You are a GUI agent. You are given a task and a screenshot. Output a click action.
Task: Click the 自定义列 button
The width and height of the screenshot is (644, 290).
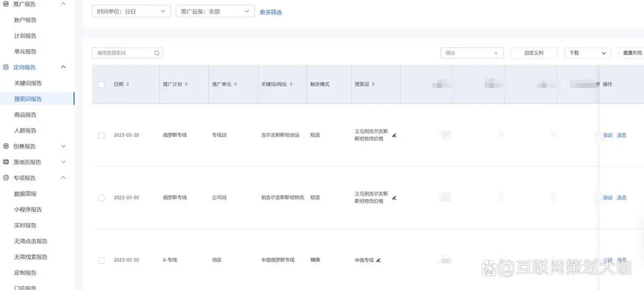pos(533,53)
